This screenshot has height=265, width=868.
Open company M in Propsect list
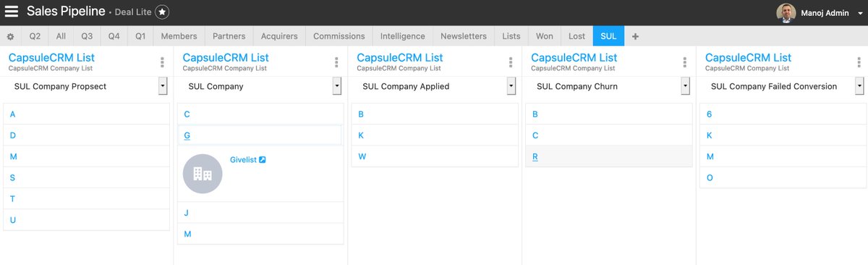86,156
